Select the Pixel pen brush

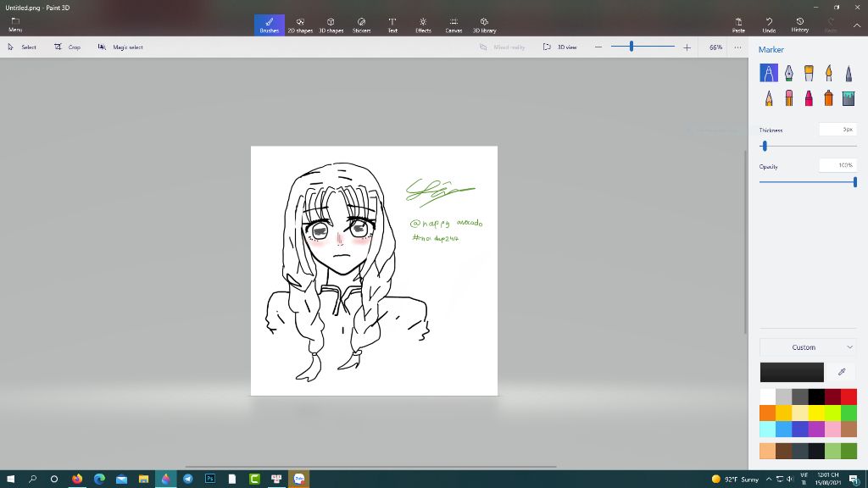848,73
